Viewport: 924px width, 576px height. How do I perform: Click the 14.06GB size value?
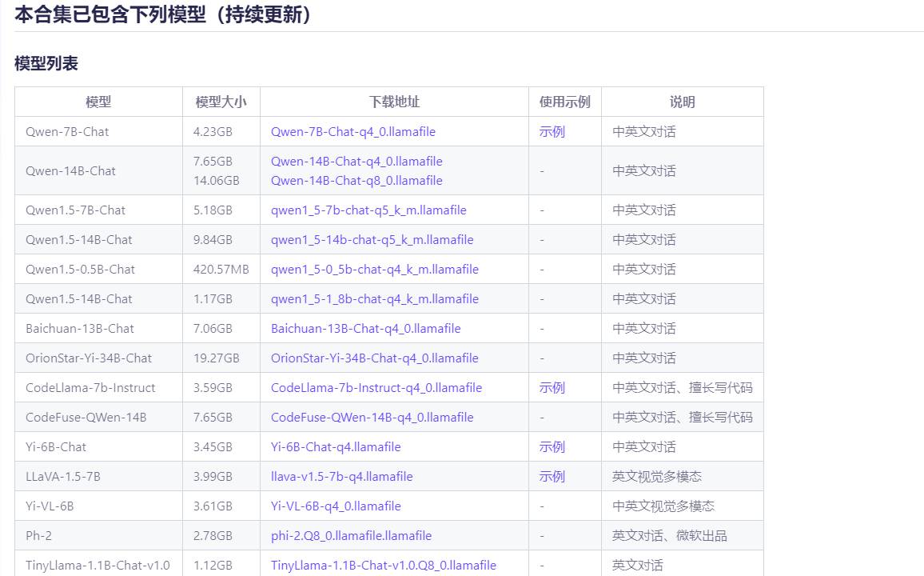click(217, 181)
